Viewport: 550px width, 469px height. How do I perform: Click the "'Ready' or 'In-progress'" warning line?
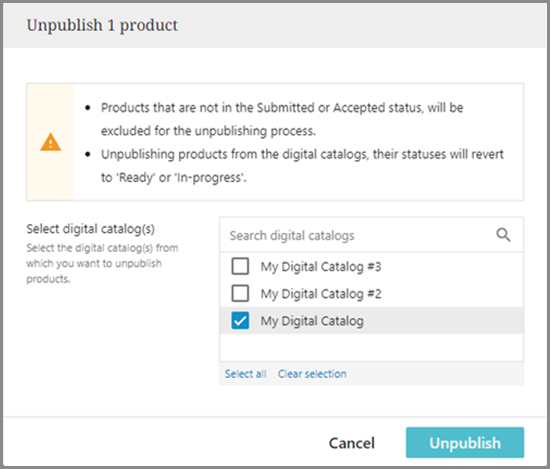(174, 177)
